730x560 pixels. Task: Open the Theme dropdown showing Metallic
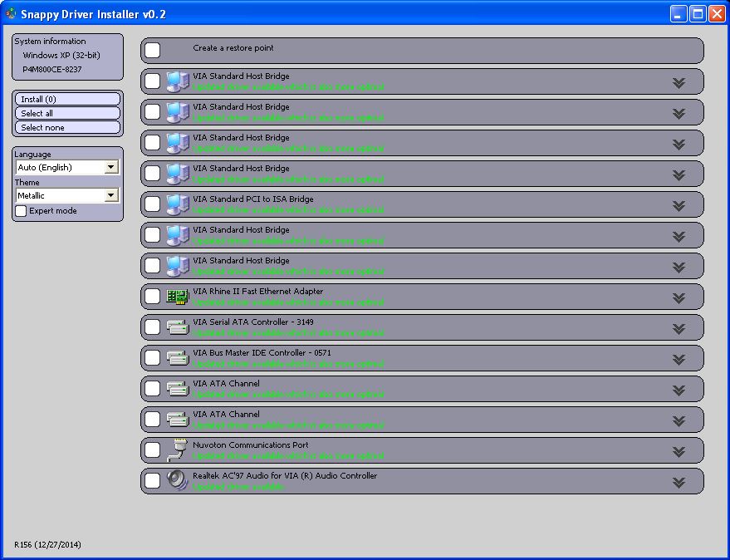[110, 195]
